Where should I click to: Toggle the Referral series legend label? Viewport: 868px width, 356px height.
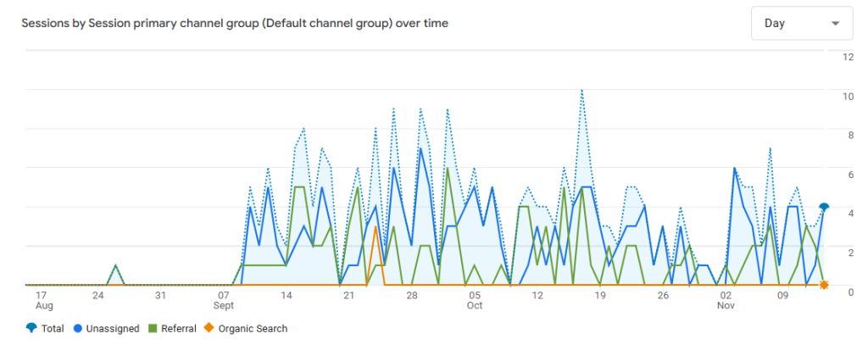click(179, 328)
